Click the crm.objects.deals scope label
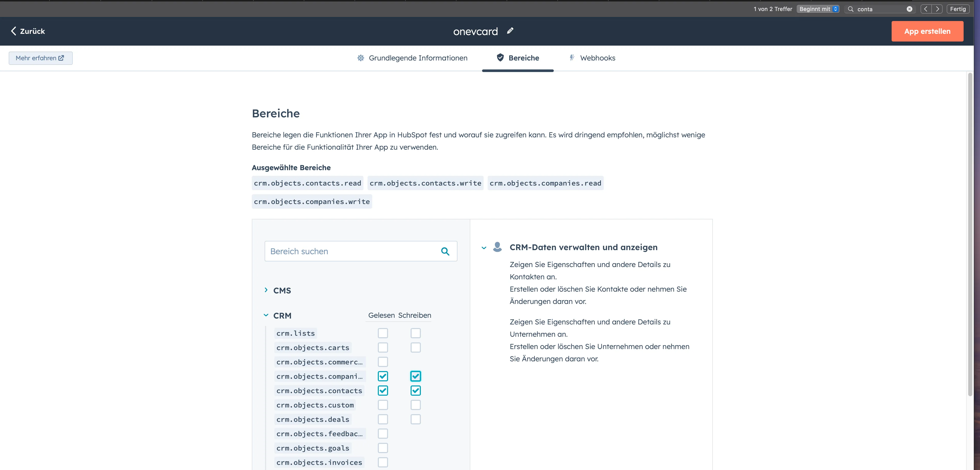The width and height of the screenshot is (980, 470). (x=313, y=419)
